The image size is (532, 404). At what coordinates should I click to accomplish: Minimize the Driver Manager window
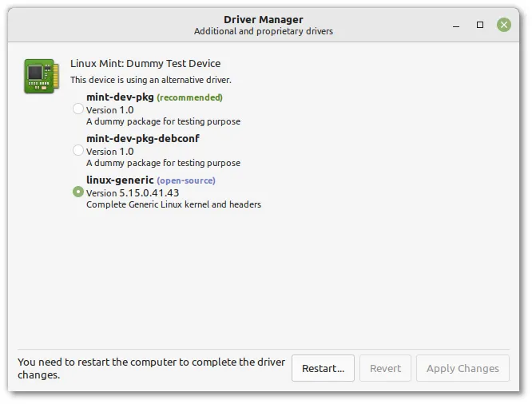(455, 25)
